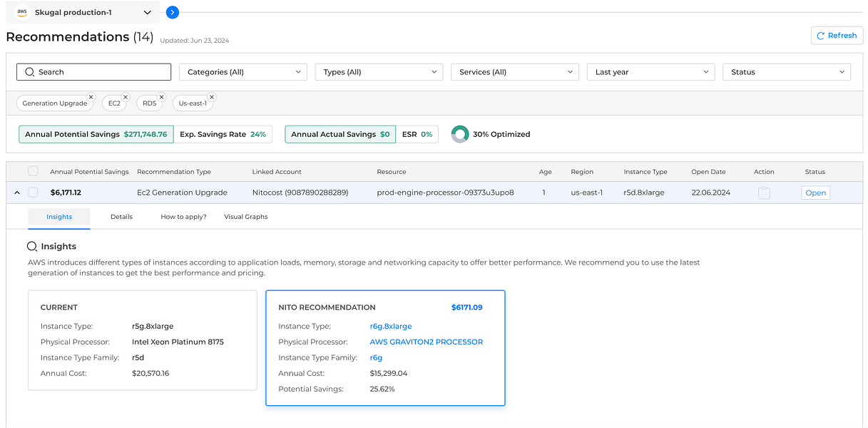Collapse the expanded recommendation row
868x428 pixels.
pyautogui.click(x=17, y=193)
